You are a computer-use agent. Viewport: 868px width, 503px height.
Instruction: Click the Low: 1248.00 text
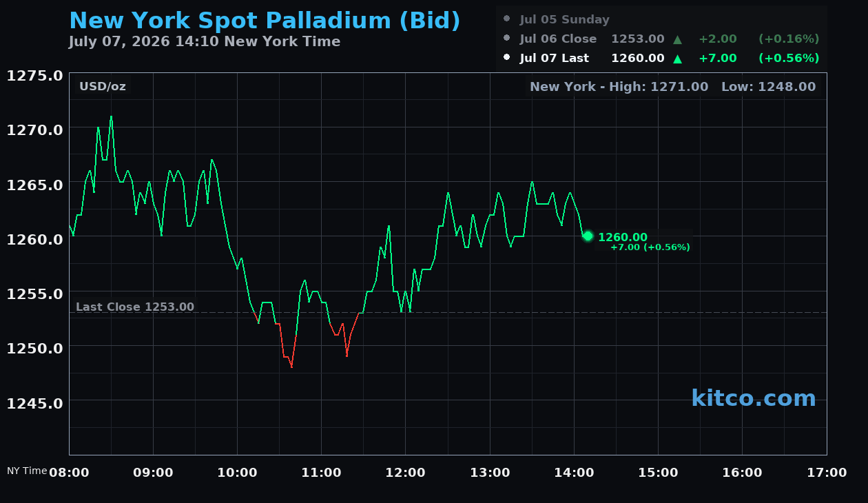pyautogui.click(x=768, y=87)
